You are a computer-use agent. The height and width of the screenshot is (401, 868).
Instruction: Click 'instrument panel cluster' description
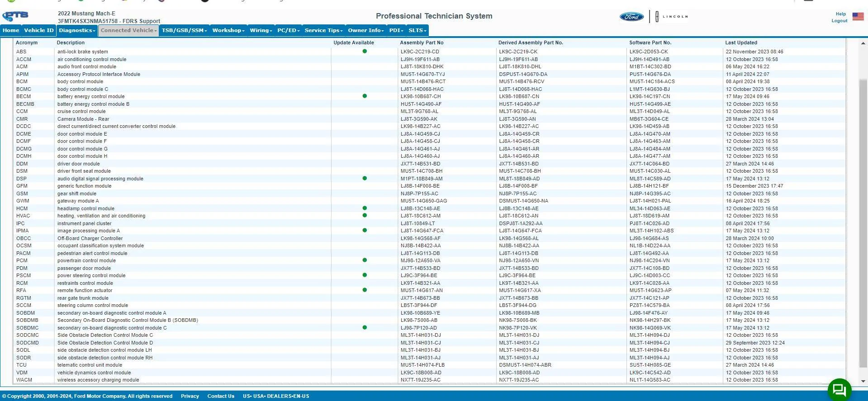pyautogui.click(x=84, y=223)
